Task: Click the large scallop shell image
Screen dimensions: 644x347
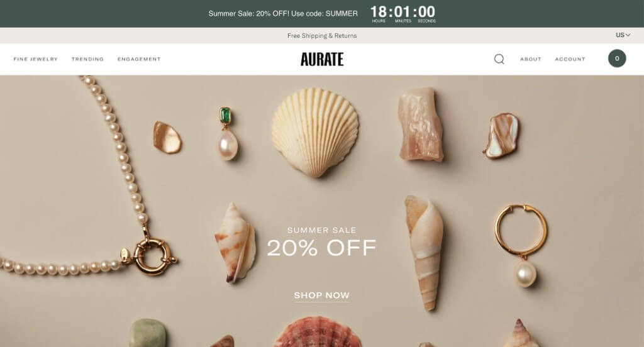Action: pos(315,132)
